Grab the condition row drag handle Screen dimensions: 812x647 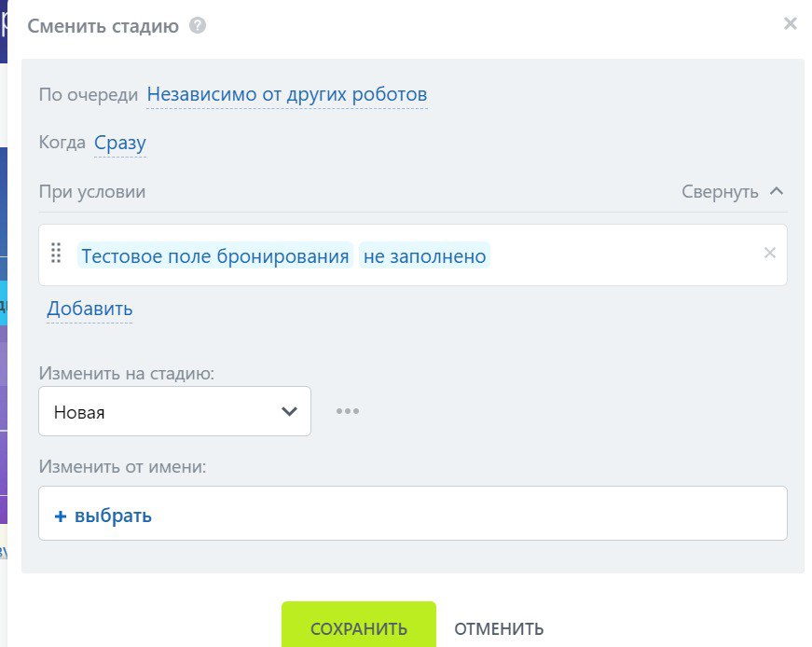tap(56, 254)
